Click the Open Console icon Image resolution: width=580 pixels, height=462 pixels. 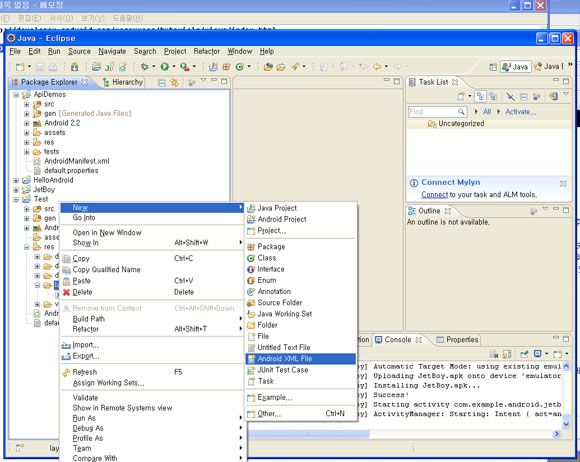coord(557,354)
